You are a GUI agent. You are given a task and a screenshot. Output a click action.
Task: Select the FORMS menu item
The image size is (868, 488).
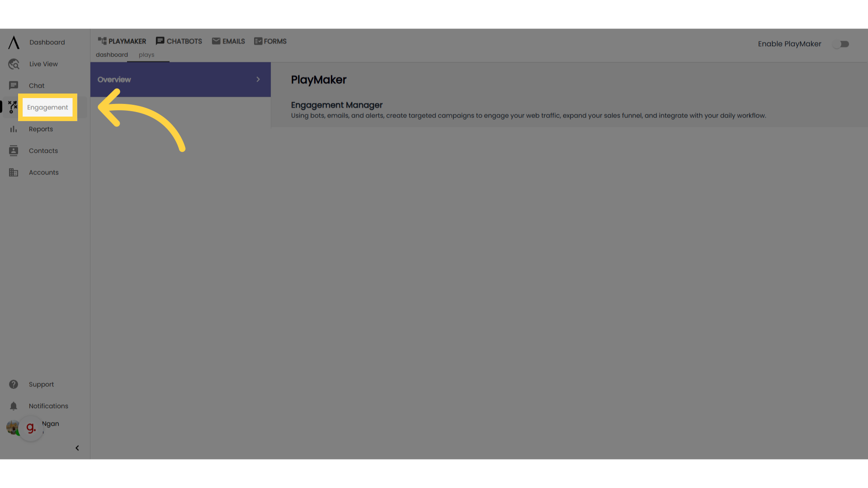click(270, 41)
